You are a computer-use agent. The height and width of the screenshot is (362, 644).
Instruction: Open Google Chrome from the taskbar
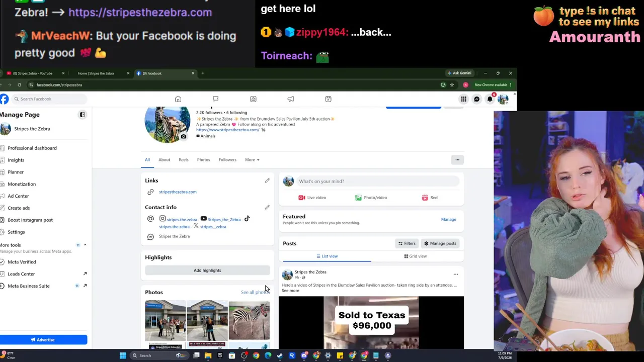256,355
